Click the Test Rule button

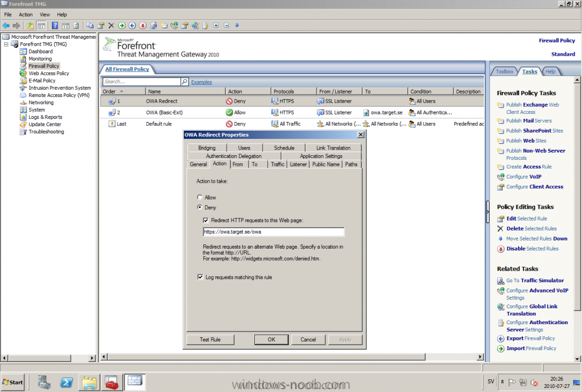coord(210,340)
